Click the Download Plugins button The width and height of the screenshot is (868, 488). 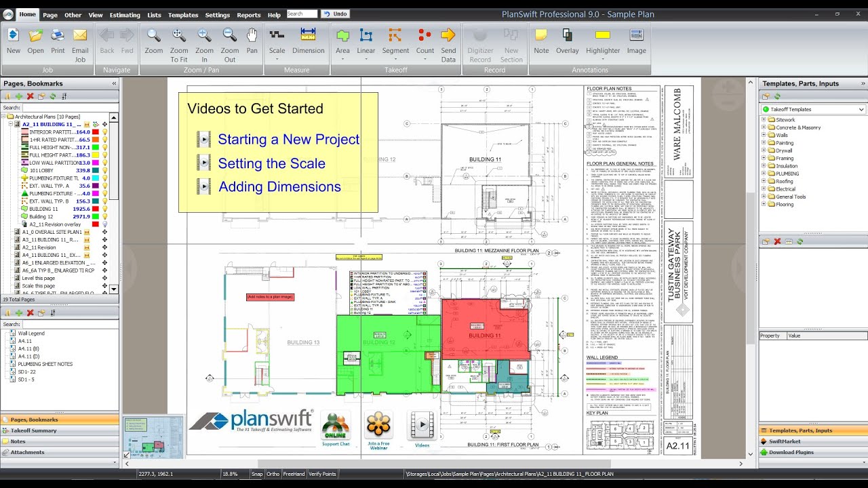(813, 452)
